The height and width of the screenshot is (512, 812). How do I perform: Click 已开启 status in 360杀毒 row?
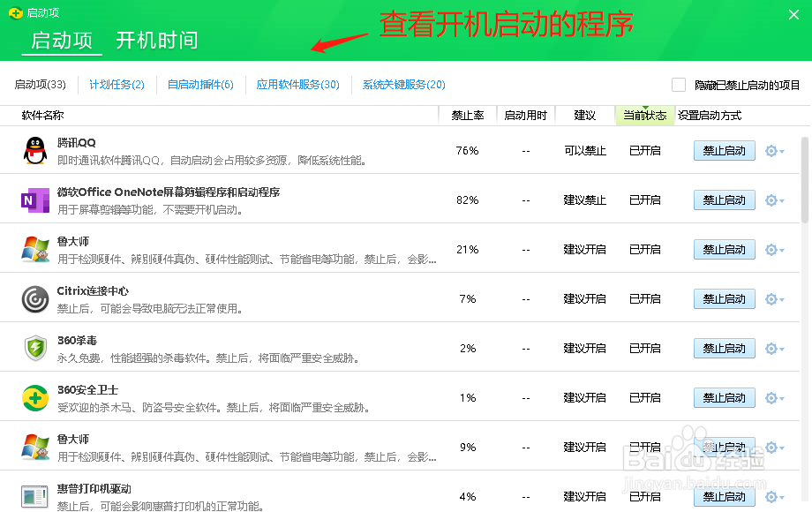(644, 349)
